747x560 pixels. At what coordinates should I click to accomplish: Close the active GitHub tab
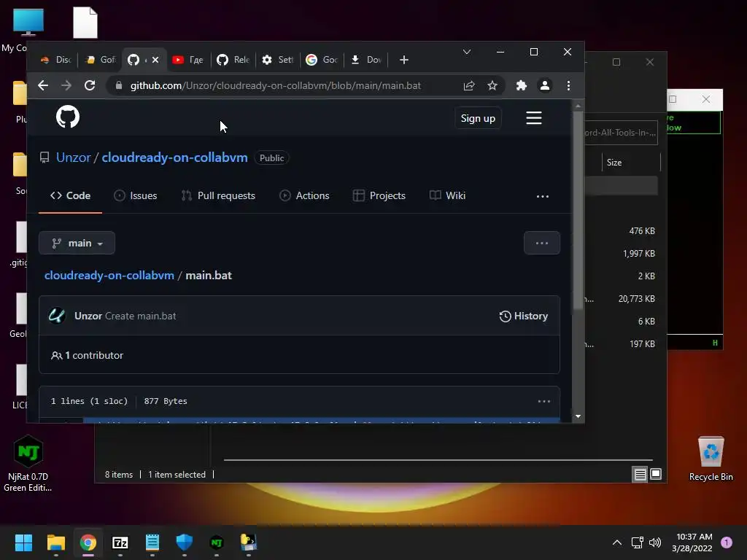pyautogui.click(x=155, y=60)
